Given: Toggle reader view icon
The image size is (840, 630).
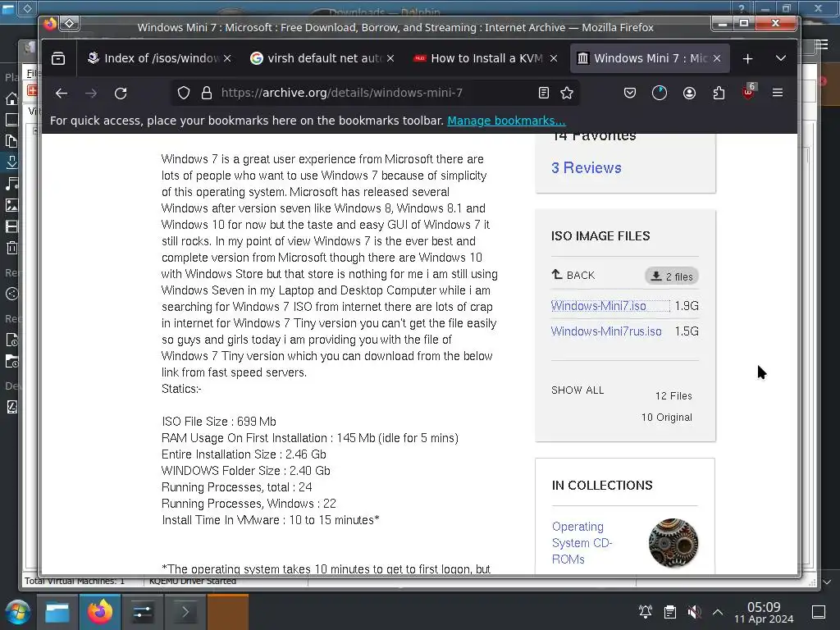Looking at the screenshot, I should pyautogui.click(x=544, y=94).
